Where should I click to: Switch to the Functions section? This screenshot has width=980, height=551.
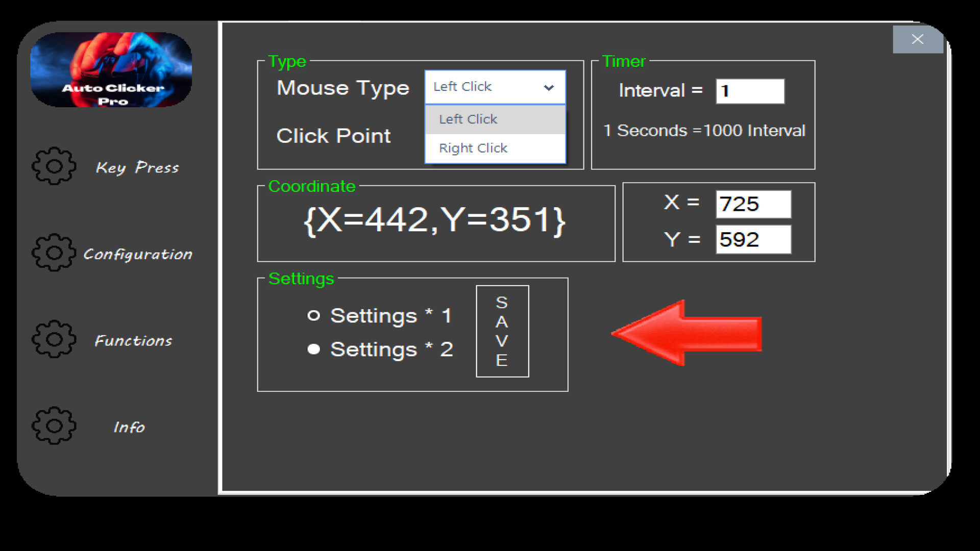pos(133,340)
